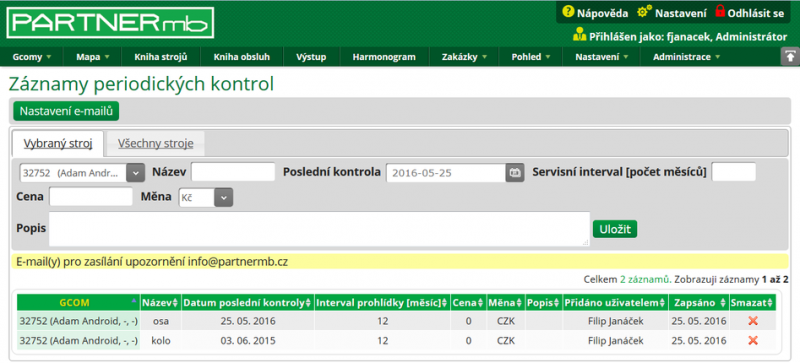This screenshot has height=363, width=800.
Task: Click the scroll-to-top arrow icon
Action: (x=790, y=56)
